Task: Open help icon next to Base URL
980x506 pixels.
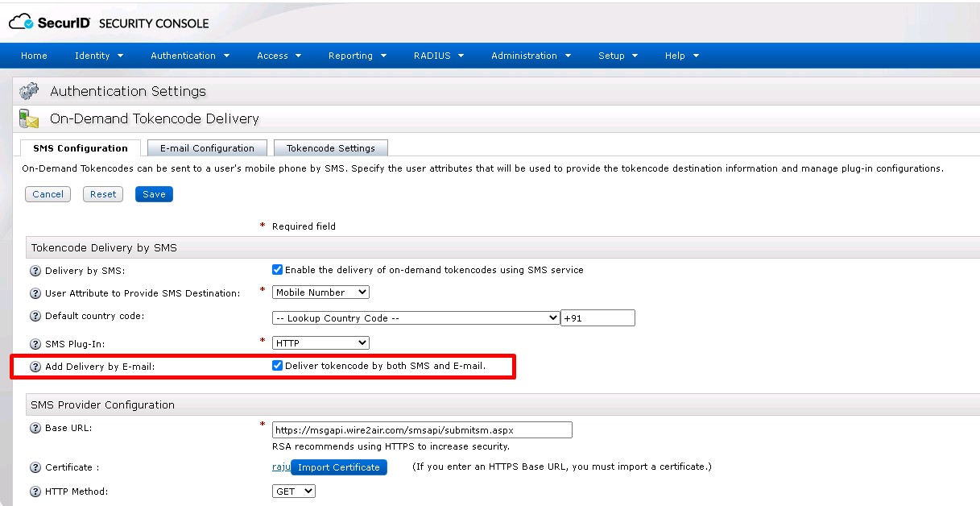Action: coord(35,429)
